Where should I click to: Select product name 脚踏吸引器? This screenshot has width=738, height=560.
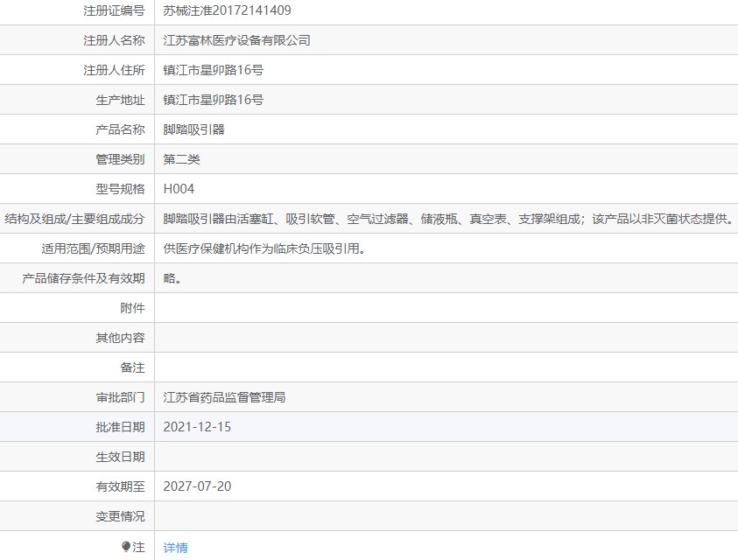pyautogui.click(x=194, y=129)
